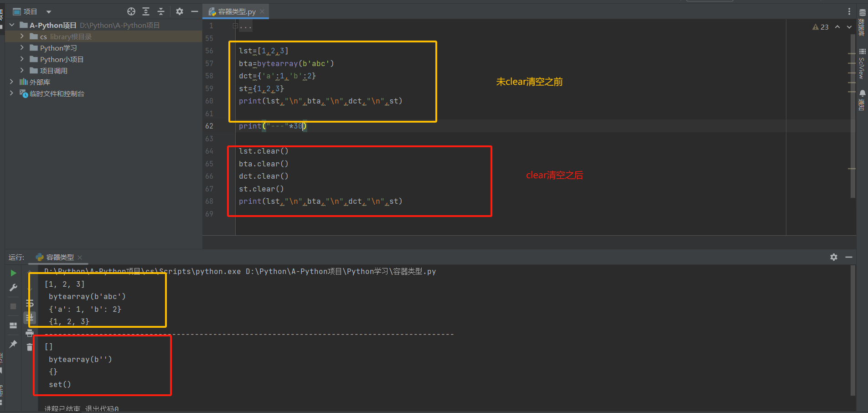Click the collapse all icon in project toolbar
The image size is (868, 413).
click(x=161, y=11)
